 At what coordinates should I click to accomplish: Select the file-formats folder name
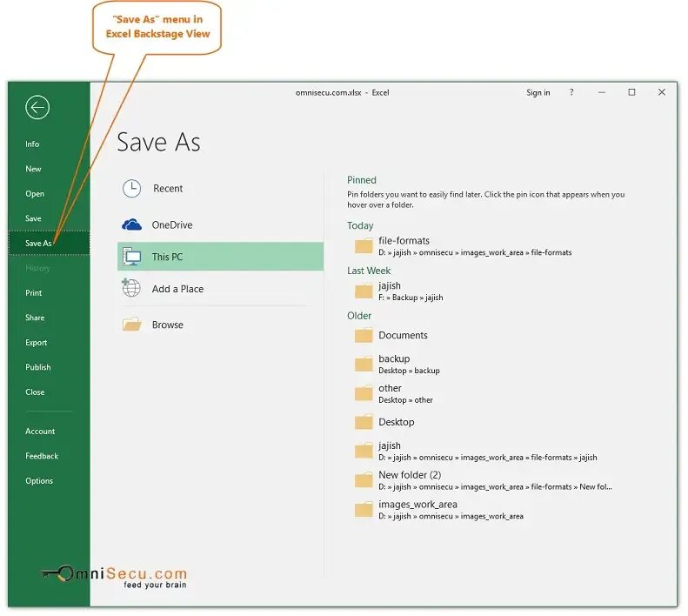[404, 241]
